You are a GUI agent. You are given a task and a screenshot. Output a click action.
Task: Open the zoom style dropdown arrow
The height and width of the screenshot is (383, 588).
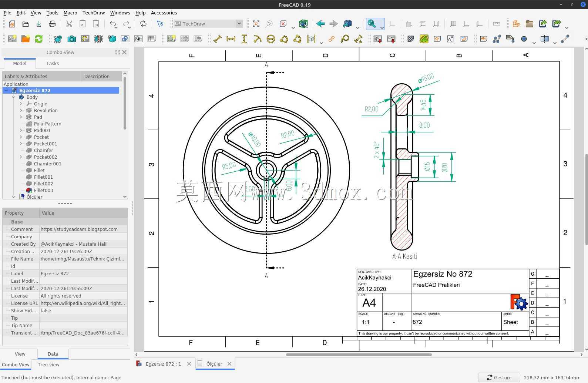[x=382, y=28]
